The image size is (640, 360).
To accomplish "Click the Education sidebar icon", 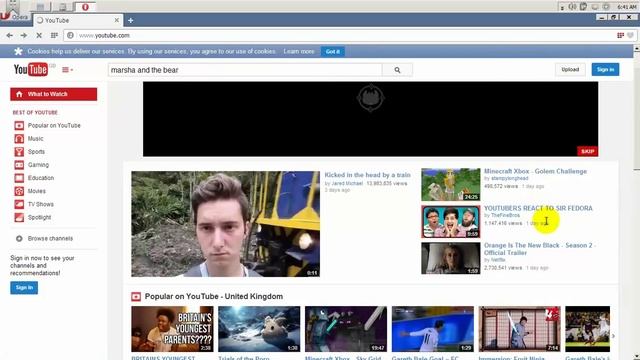I will click(19, 178).
